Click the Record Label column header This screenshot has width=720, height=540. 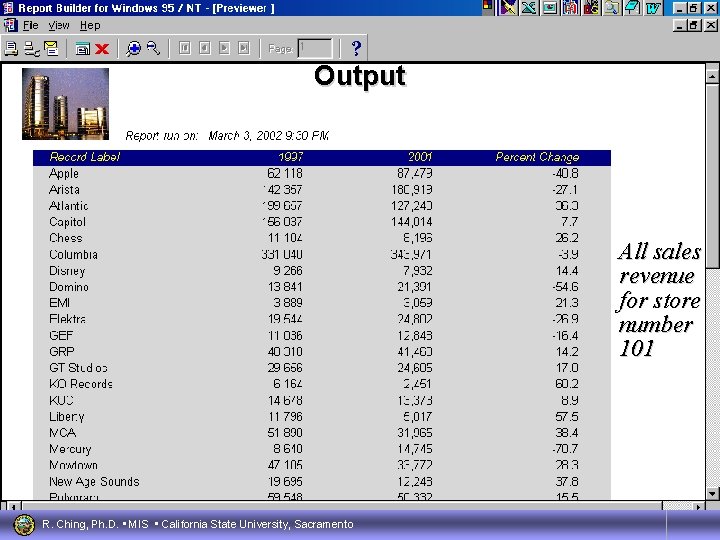coord(84,157)
